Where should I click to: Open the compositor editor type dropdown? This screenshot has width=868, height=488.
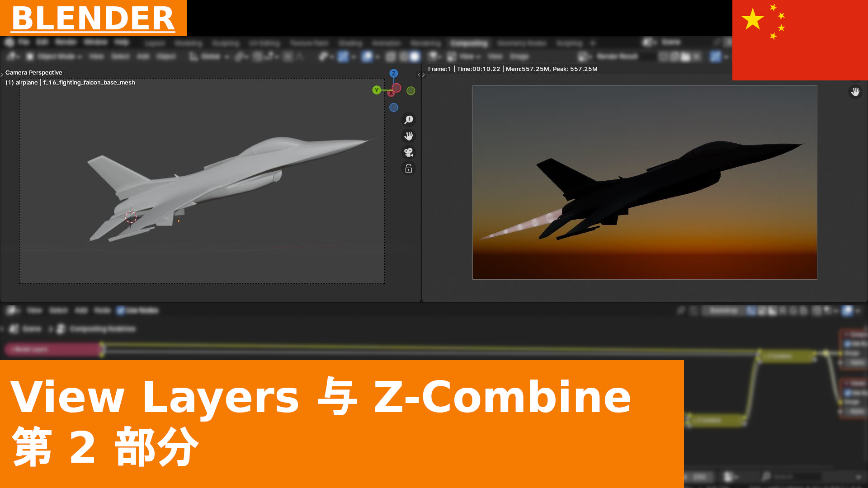pyautogui.click(x=13, y=310)
